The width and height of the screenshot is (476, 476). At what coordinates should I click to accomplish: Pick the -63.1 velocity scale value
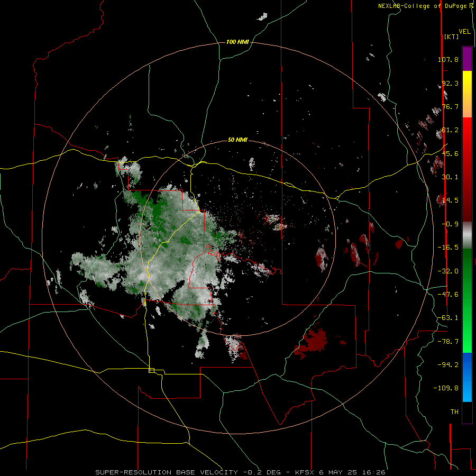[x=448, y=318]
